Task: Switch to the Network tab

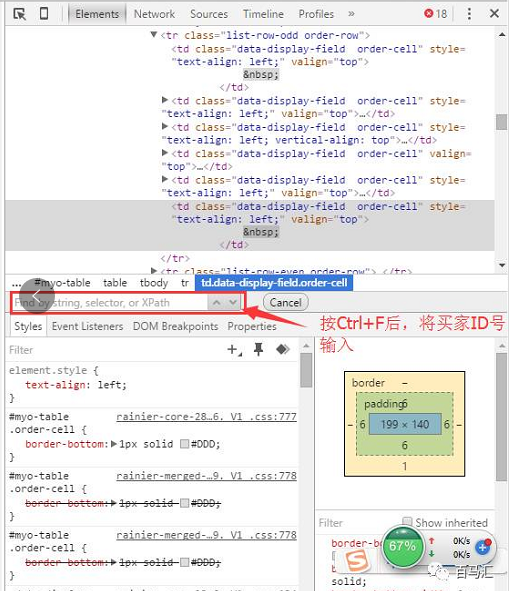Action: tap(154, 14)
